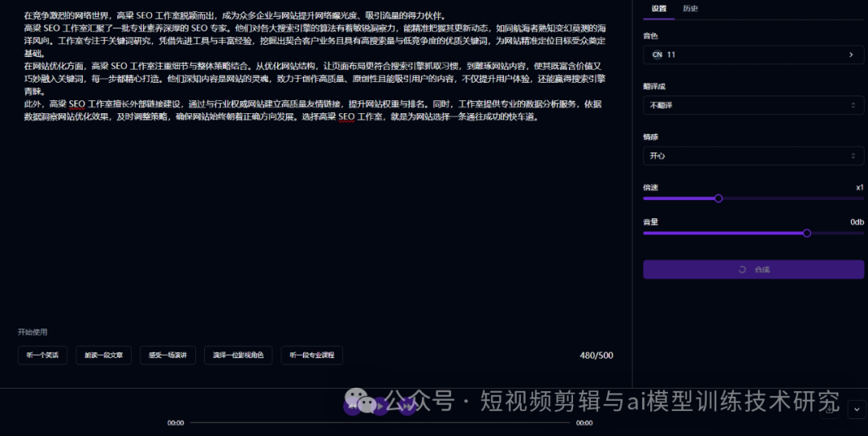Image resolution: width=868 pixels, height=436 pixels.
Task: Click the 开始使用 heading text
Action: pyautogui.click(x=32, y=332)
